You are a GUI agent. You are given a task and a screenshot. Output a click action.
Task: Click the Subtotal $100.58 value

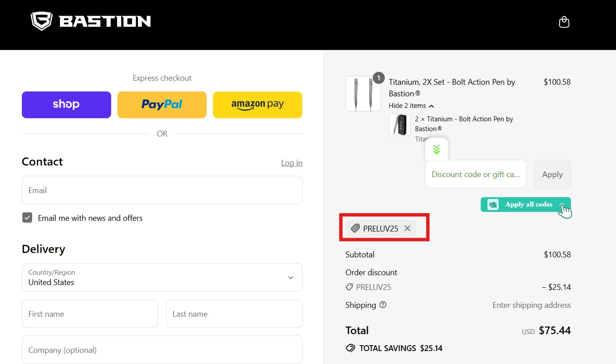tap(557, 255)
